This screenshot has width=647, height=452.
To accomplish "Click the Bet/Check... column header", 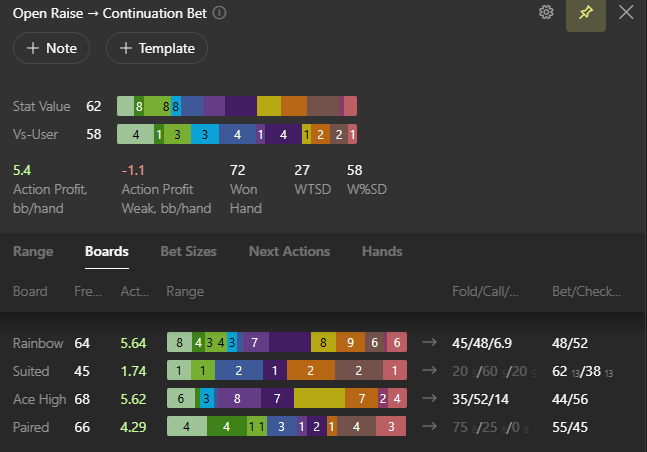I will click(586, 291).
